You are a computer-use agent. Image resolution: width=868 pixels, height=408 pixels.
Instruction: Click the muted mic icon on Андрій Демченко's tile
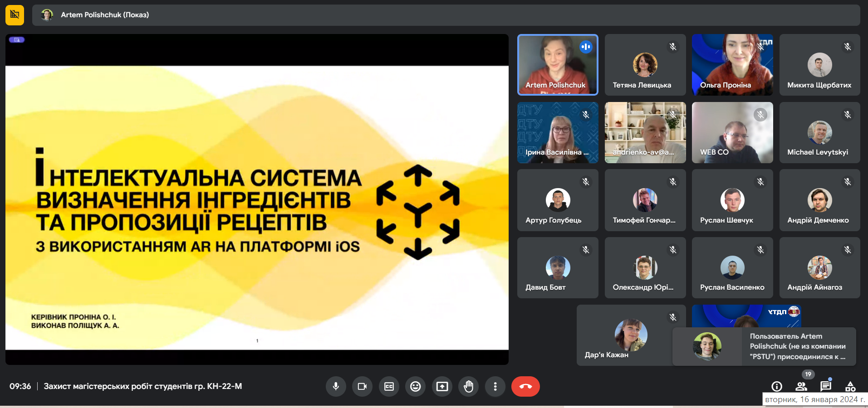pyautogui.click(x=848, y=182)
